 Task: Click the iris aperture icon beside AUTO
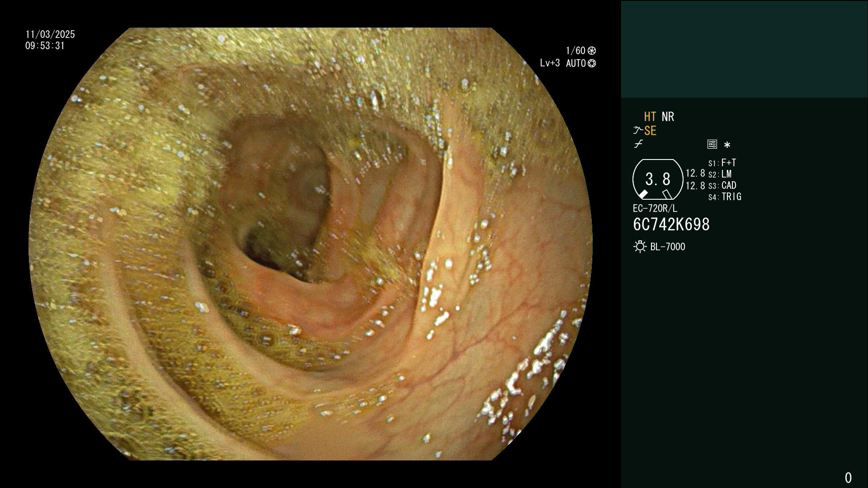click(x=592, y=63)
